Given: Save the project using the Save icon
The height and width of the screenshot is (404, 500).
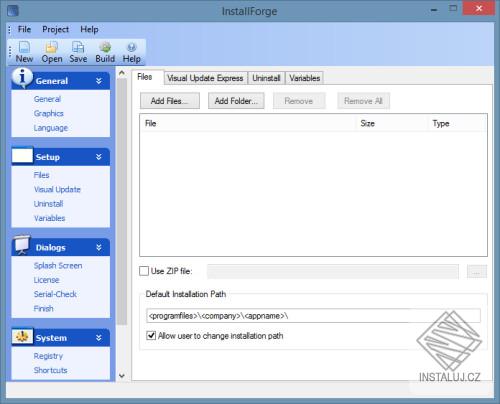Looking at the screenshot, I should (78, 47).
